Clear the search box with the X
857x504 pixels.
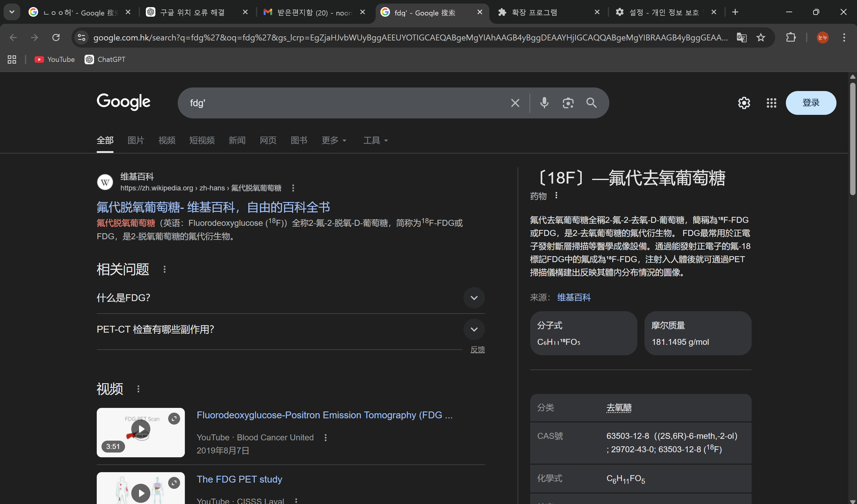(x=515, y=103)
